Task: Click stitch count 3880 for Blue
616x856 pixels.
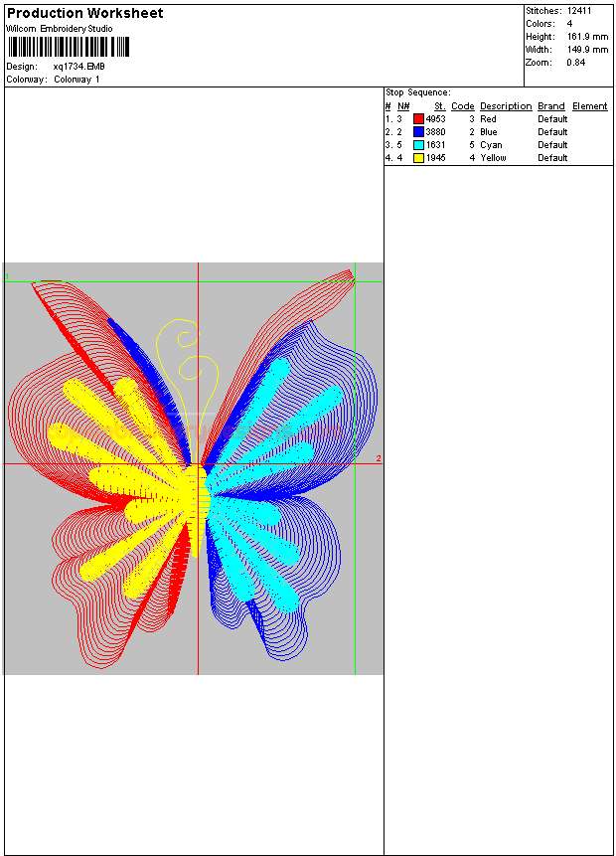Action: coord(435,132)
